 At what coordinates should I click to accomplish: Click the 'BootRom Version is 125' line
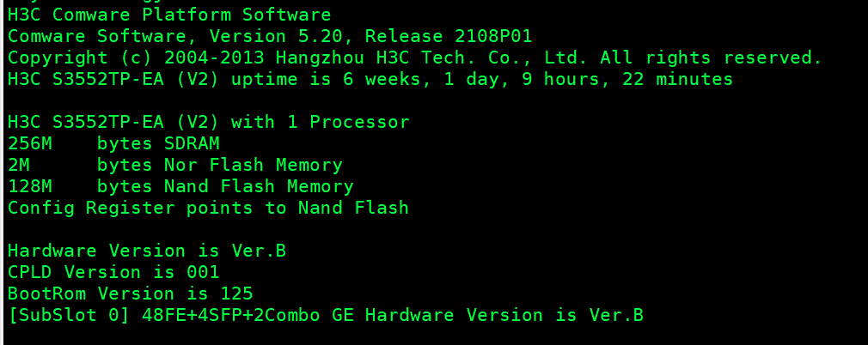(x=131, y=294)
